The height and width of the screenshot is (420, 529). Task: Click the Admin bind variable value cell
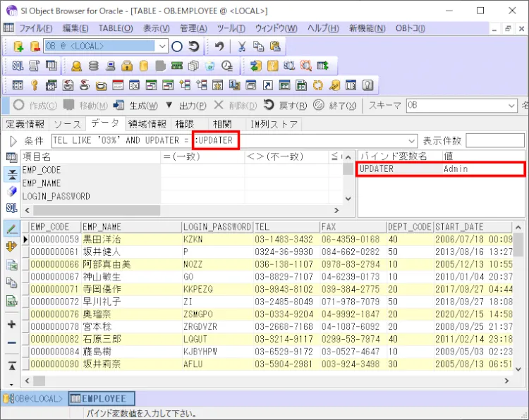[483, 169]
